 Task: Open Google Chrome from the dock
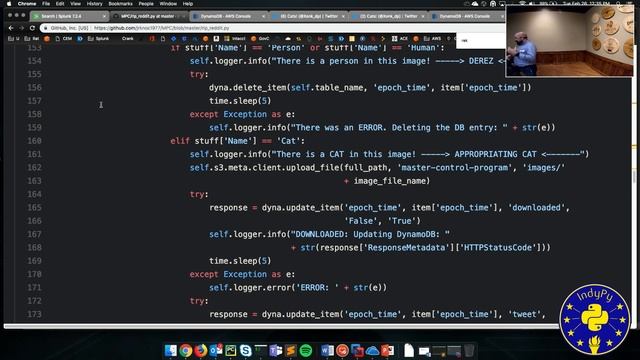click(186, 350)
